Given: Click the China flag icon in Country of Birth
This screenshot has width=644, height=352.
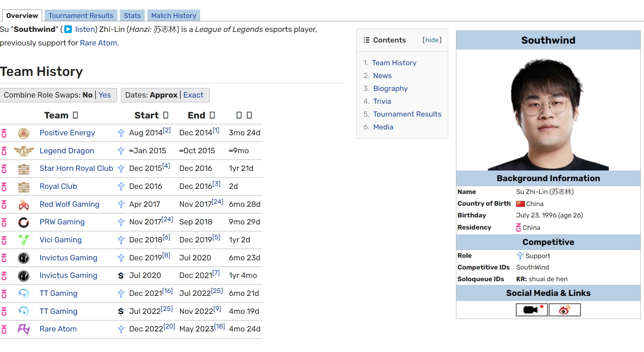Looking at the screenshot, I should 520,204.
